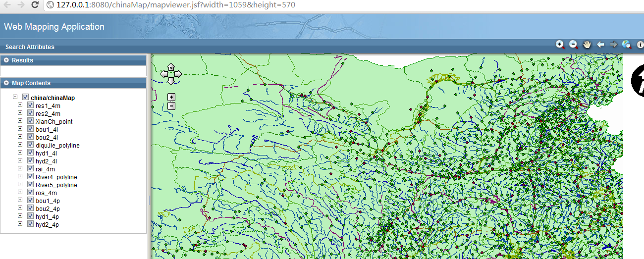644x259 pixels.
Task: Expand the rai_4m layer node
Action: (20, 169)
